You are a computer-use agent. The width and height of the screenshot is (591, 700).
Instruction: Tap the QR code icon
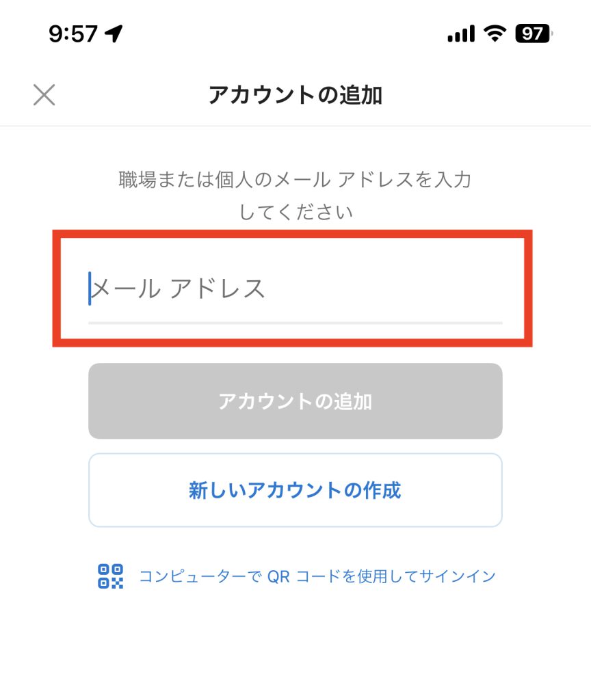pos(110,576)
